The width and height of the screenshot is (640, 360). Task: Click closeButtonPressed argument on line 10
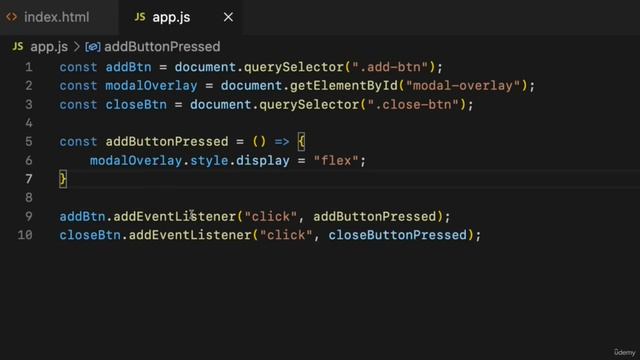click(398, 235)
